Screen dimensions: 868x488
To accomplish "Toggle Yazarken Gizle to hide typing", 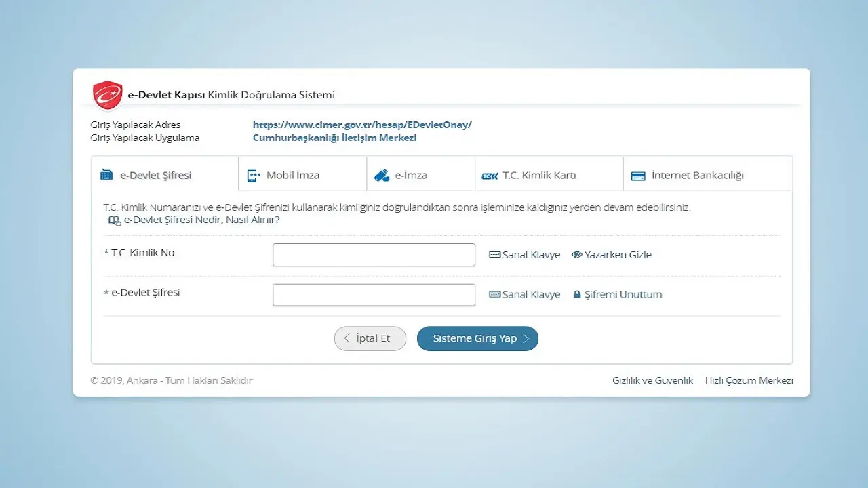I will click(611, 255).
